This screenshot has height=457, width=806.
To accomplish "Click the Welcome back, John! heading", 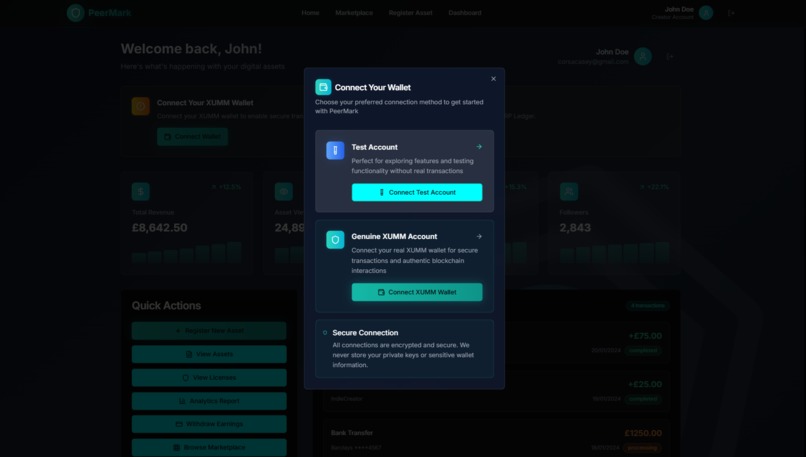I will coord(191,49).
